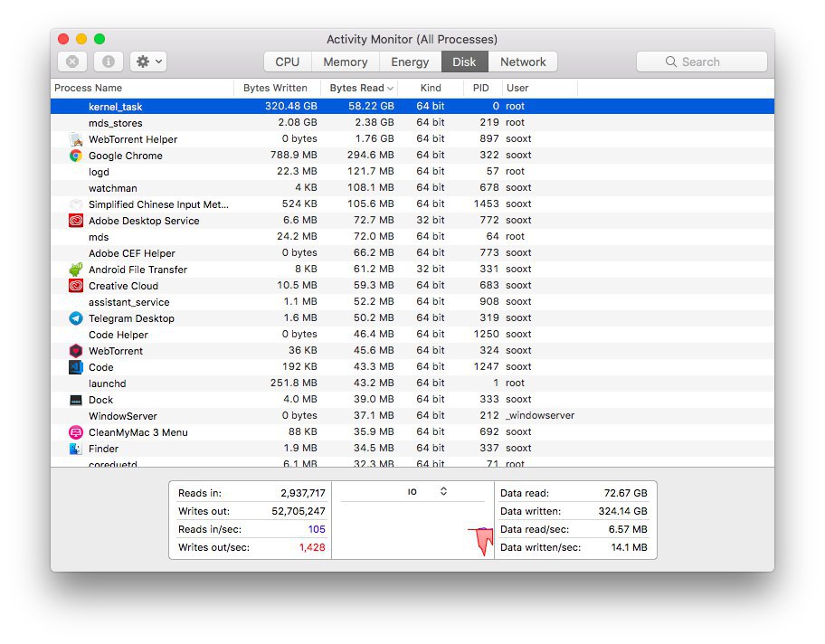Viewport: 825px width, 644px height.
Task: Open the process Inspect info icon
Action: pyautogui.click(x=109, y=62)
